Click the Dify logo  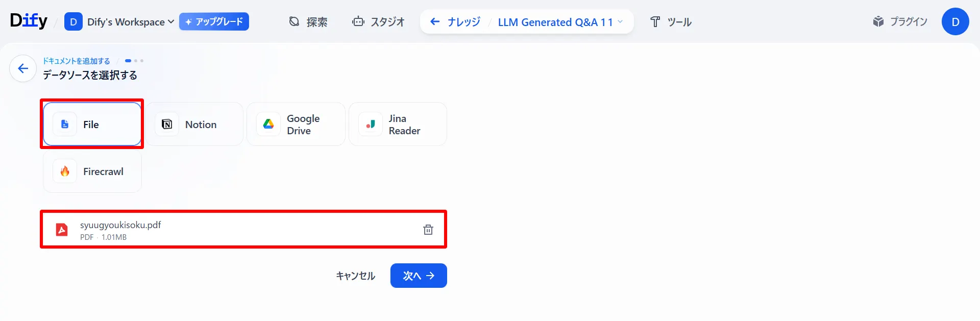tap(28, 20)
